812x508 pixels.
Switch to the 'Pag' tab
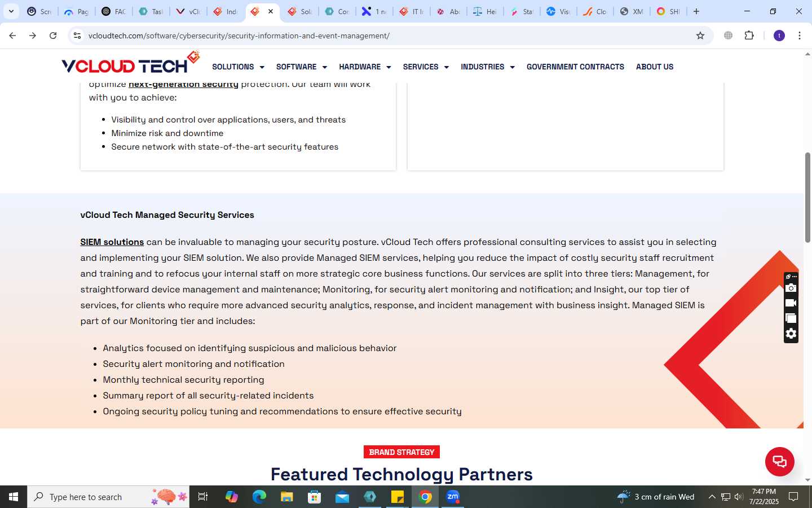pos(77,11)
